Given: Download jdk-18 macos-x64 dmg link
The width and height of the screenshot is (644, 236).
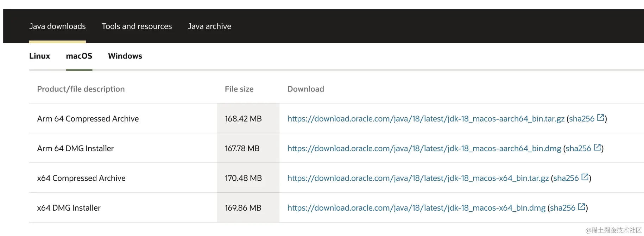Looking at the screenshot, I should pyautogui.click(x=416, y=208).
